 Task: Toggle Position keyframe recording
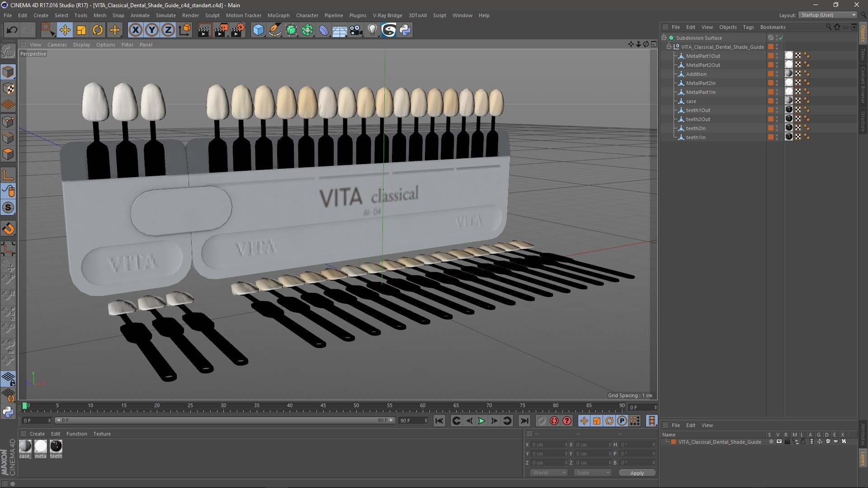pos(584,421)
